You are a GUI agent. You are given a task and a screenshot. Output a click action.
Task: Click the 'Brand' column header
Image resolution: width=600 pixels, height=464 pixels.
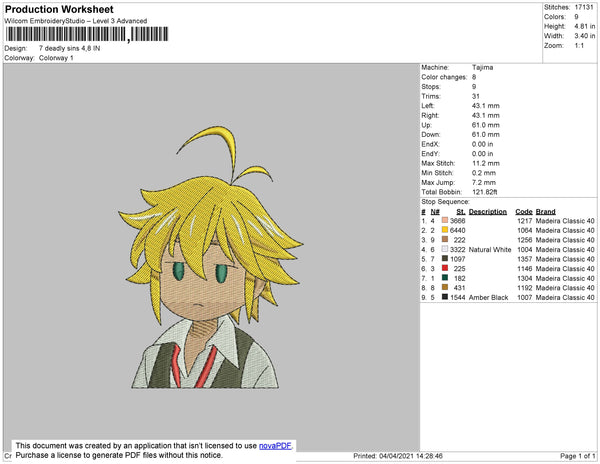[545, 212]
